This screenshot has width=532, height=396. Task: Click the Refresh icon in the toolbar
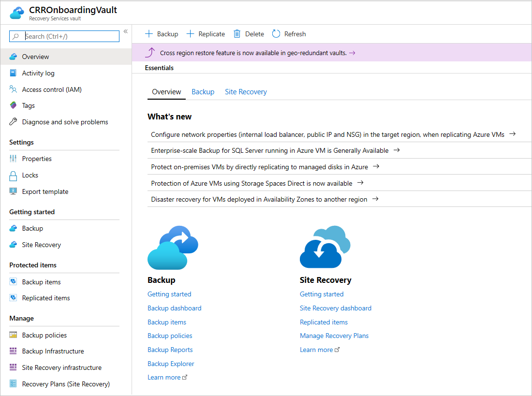pos(275,34)
